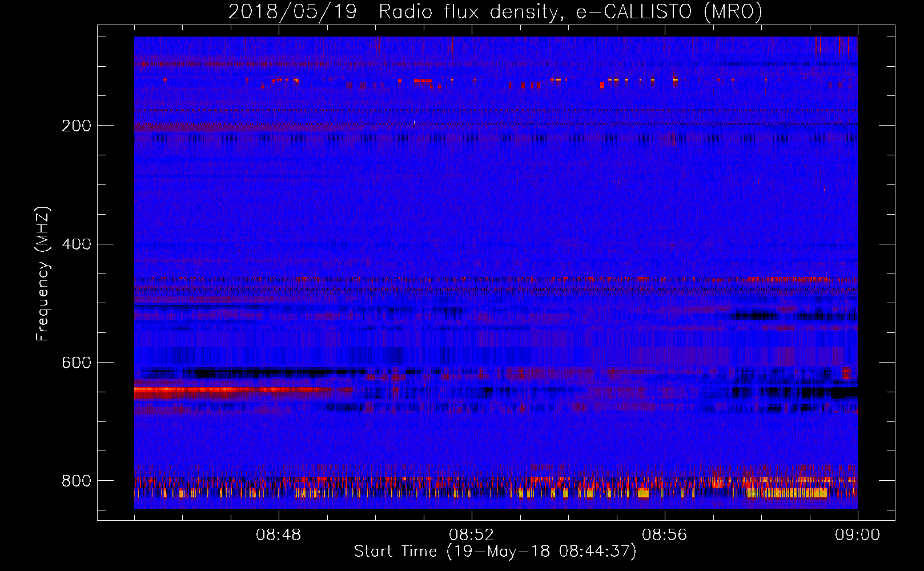Click the '08:48' time axis label
The height and width of the screenshot is (571, 924).
pyautogui.click(x=279, y=535)
